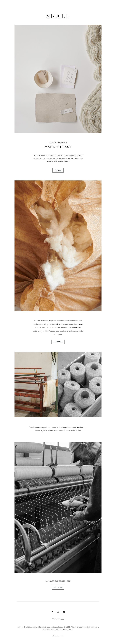Open the grey yarn spools photo

[80, 385]
